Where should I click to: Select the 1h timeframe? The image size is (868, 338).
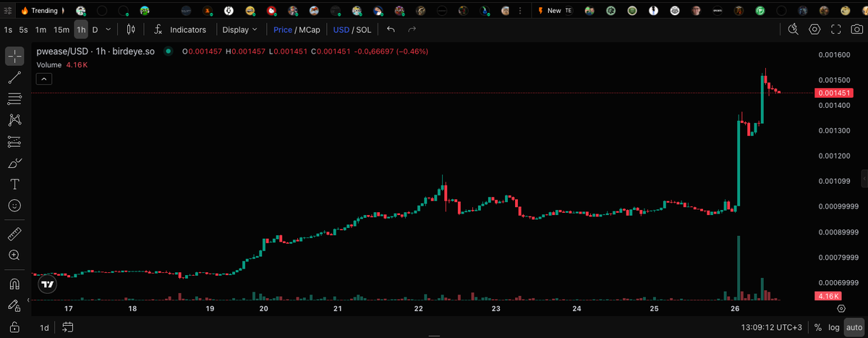(x=81, y=30)
